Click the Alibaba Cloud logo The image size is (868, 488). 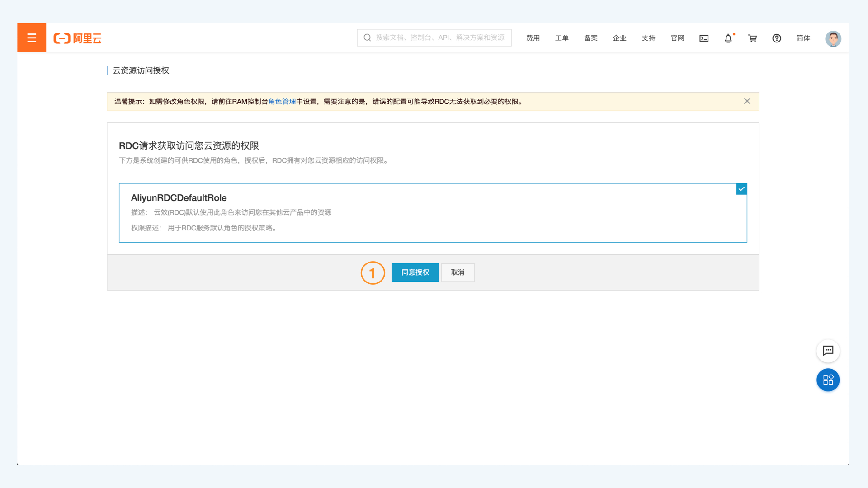click(77, 38)
